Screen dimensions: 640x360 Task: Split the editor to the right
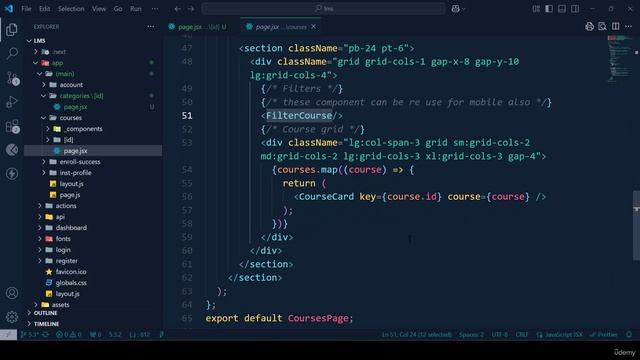[616, 27]
